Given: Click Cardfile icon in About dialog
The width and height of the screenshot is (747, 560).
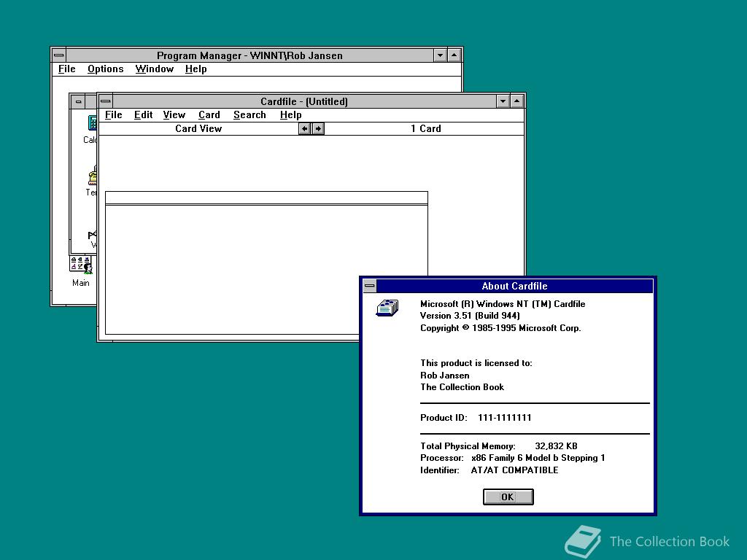Looking at the screenshot, I should [387, 308].
